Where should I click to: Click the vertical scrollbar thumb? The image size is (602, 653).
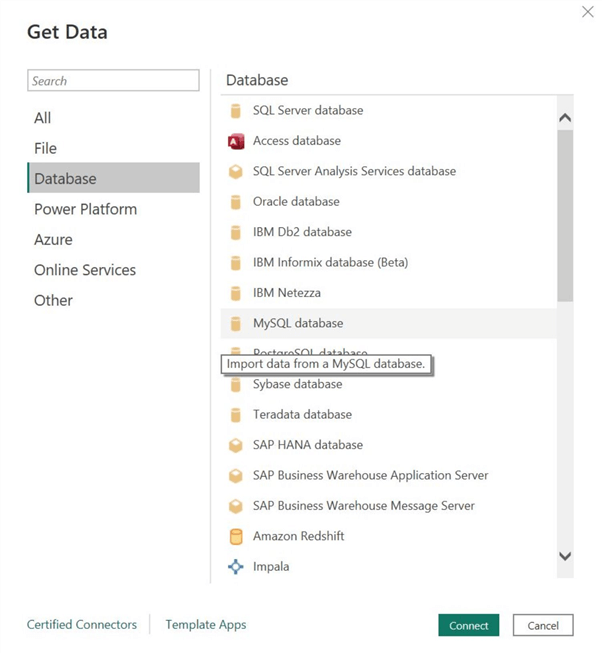tap(565, 215)
